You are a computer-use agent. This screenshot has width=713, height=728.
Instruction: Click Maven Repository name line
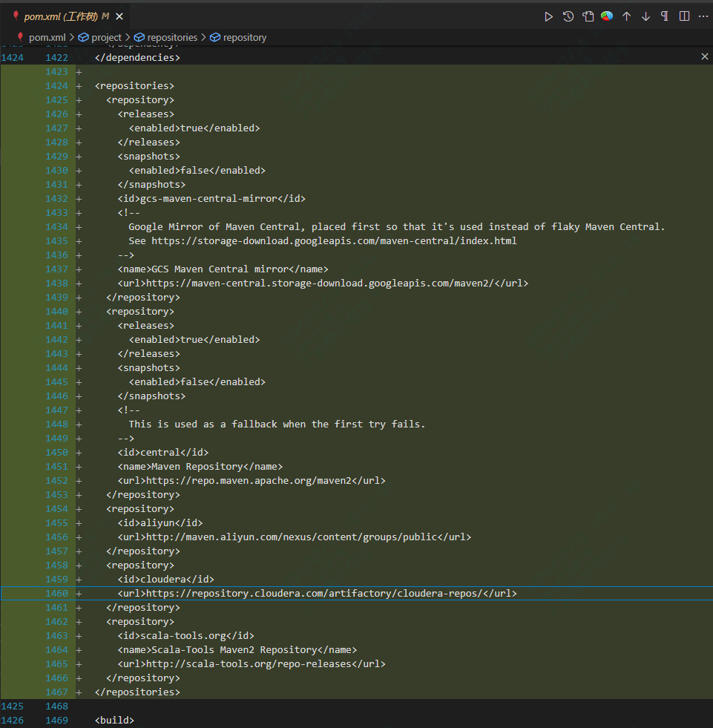click(x=200, y=467)
